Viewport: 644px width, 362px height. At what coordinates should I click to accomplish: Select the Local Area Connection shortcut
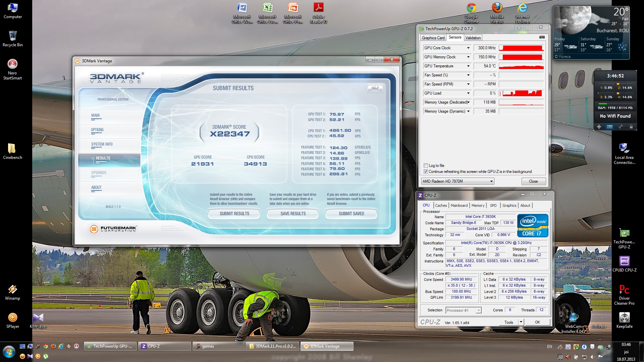[624, 154]
